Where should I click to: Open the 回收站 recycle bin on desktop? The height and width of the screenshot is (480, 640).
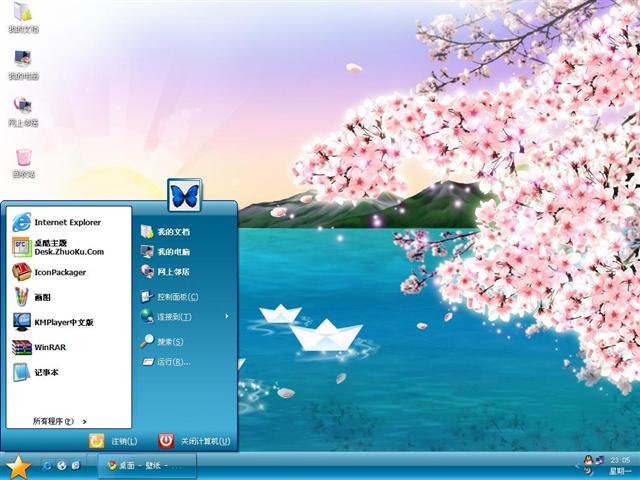[x=23, y=162]
